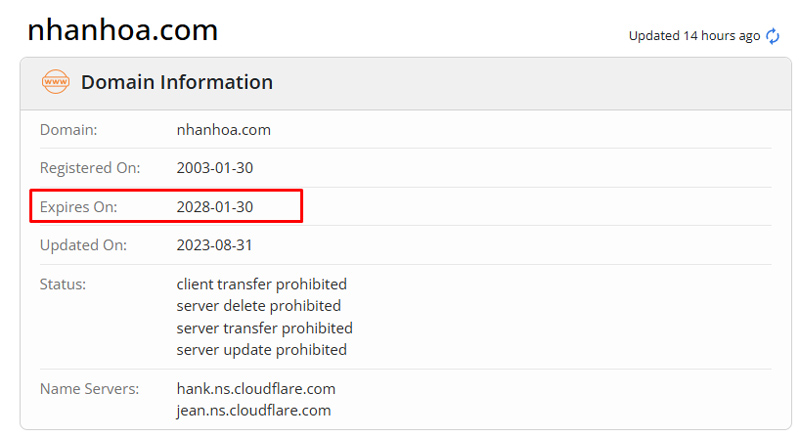
Task: Click 'server transfer prohibited' status
Action: click(264, 328)
